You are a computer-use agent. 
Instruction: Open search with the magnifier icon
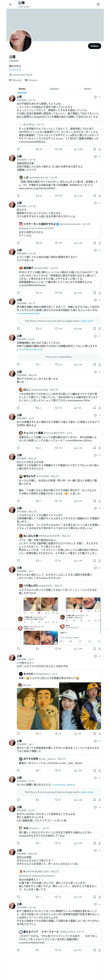[x=98, y=4]
